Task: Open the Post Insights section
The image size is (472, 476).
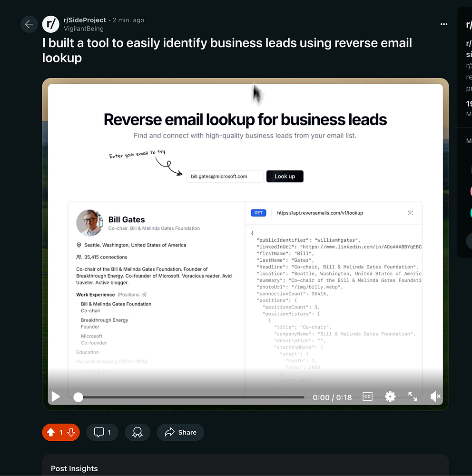Action: pyautogui.click(x=74, y=468)
